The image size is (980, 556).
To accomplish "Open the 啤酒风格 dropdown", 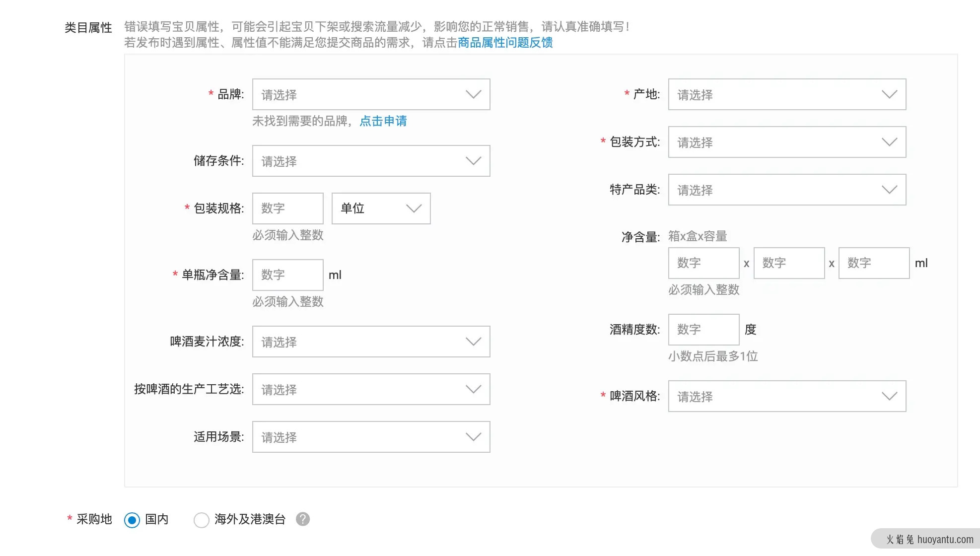I will [x=787, y=396].
